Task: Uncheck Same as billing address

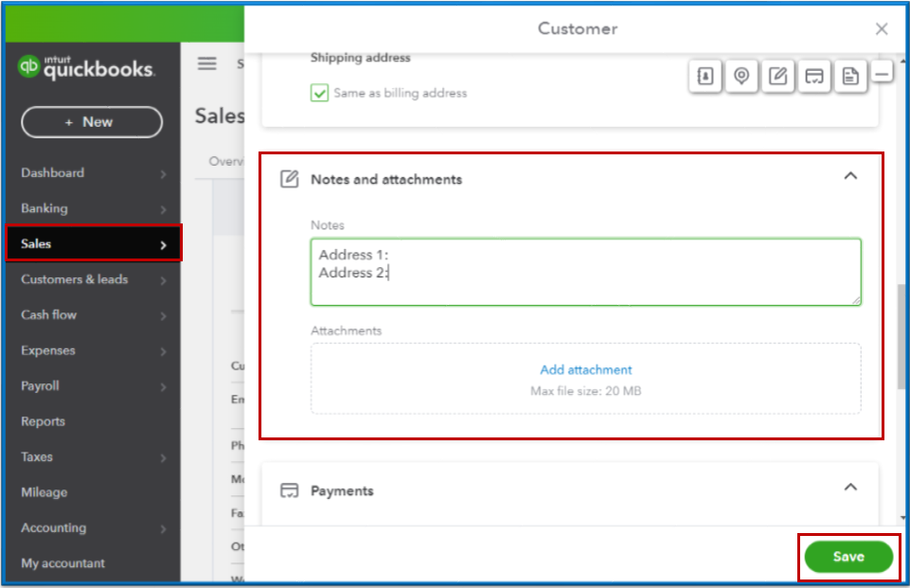Action: tap(320, 93)
